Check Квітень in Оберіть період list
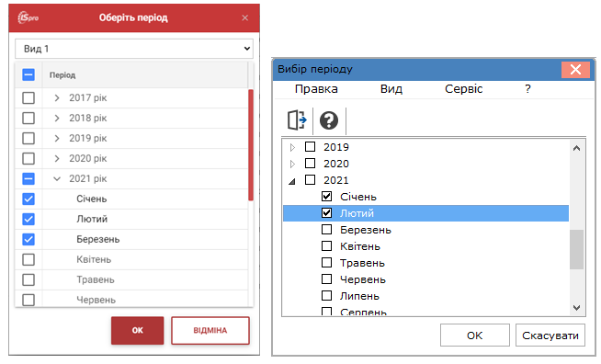 coord(28,259)
